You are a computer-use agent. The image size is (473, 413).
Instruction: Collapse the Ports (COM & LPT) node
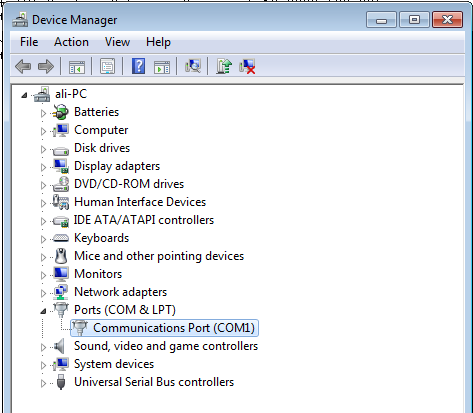43,311
